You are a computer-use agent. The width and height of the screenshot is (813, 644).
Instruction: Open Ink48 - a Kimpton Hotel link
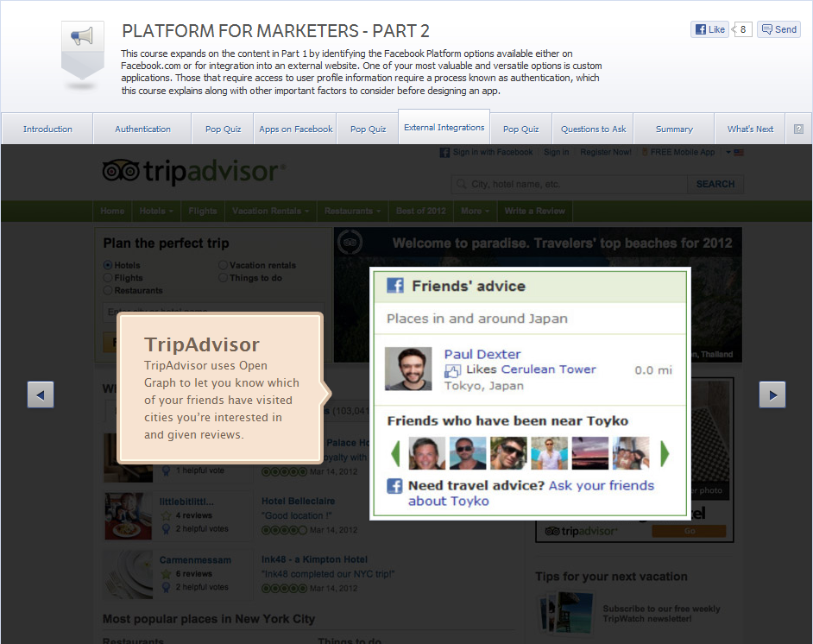(314, 559)
